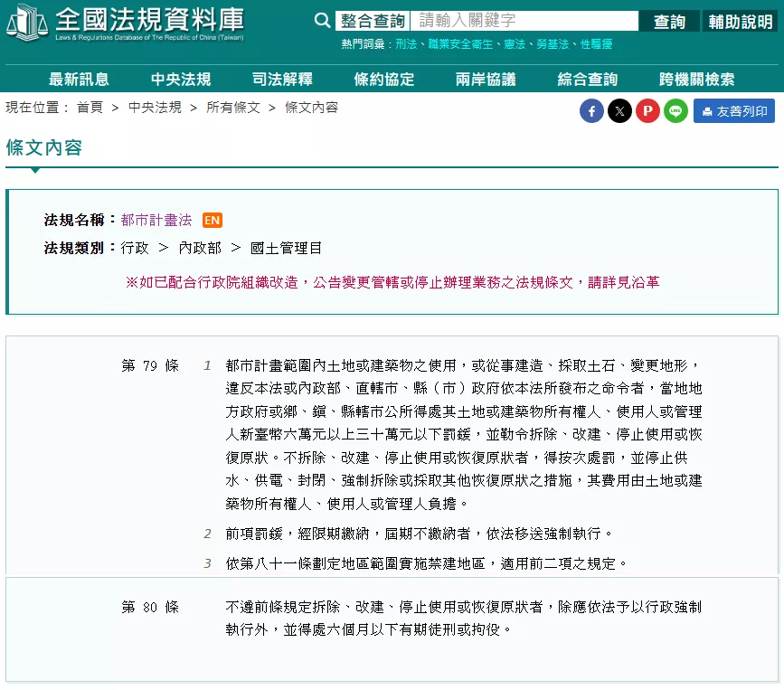This screenshot has width=784, height=690.
Task: Click 內政部 category text
Action: [x=200, y=248]
